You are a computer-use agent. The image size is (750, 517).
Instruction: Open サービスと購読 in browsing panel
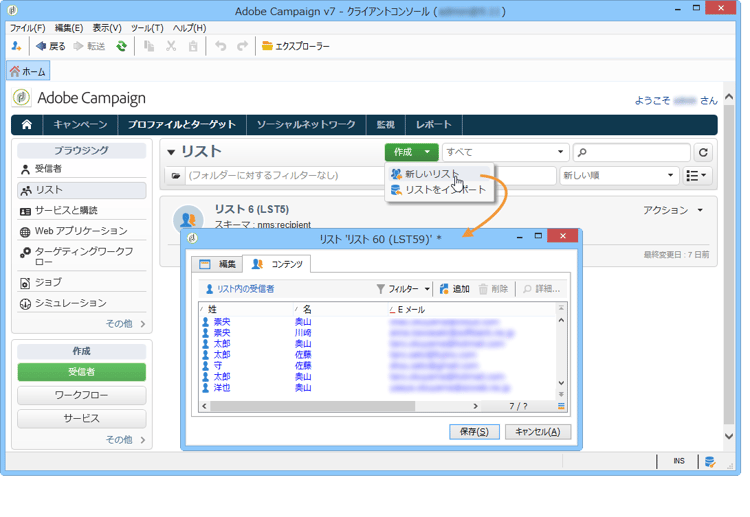82,210
